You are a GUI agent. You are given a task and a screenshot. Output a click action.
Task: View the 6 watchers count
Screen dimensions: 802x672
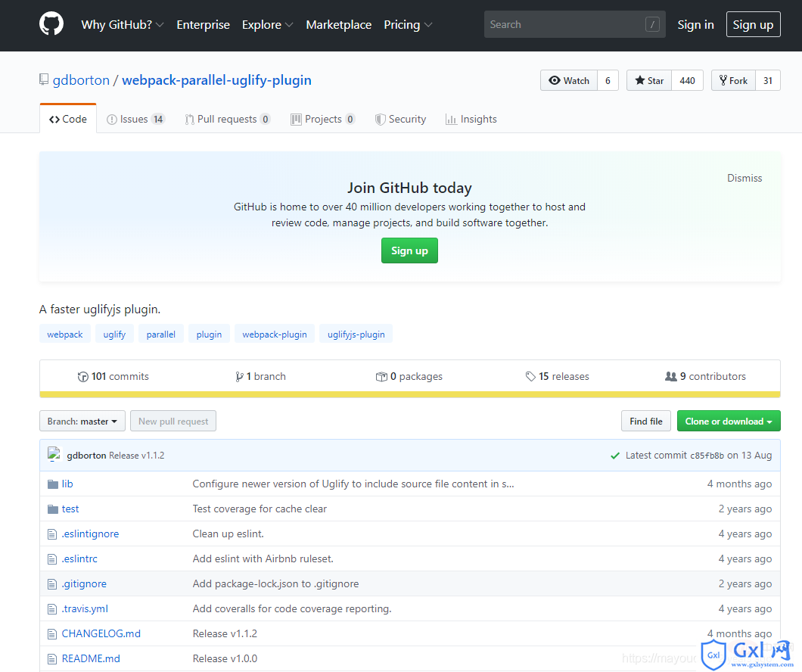click(608, 80)
